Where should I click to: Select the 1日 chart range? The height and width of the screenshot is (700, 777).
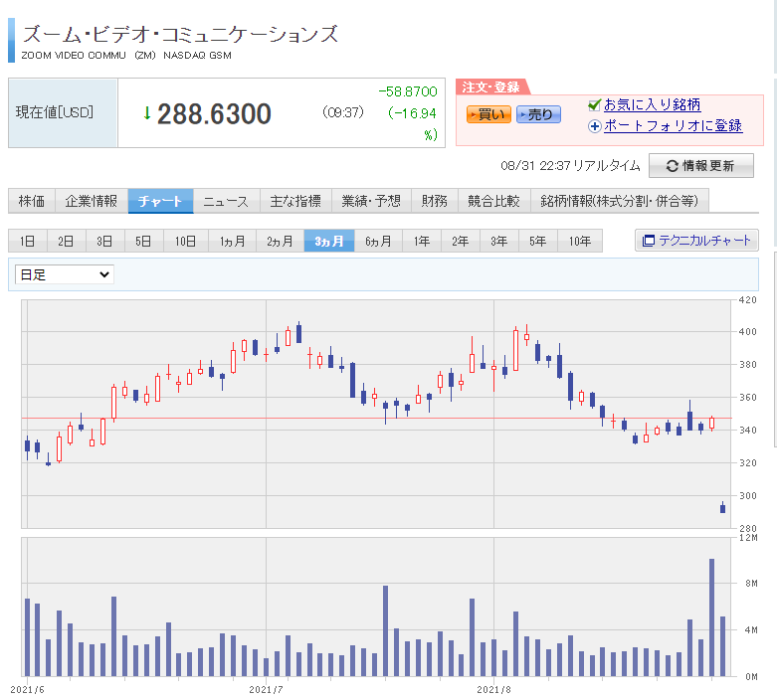coord(28,241)
